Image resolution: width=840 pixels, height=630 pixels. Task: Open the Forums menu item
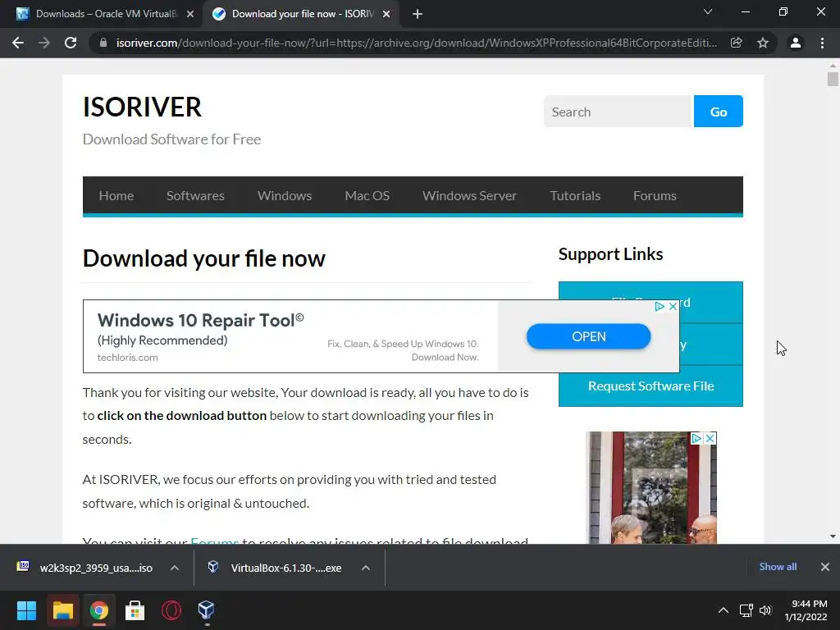click(x=655, y=195)
